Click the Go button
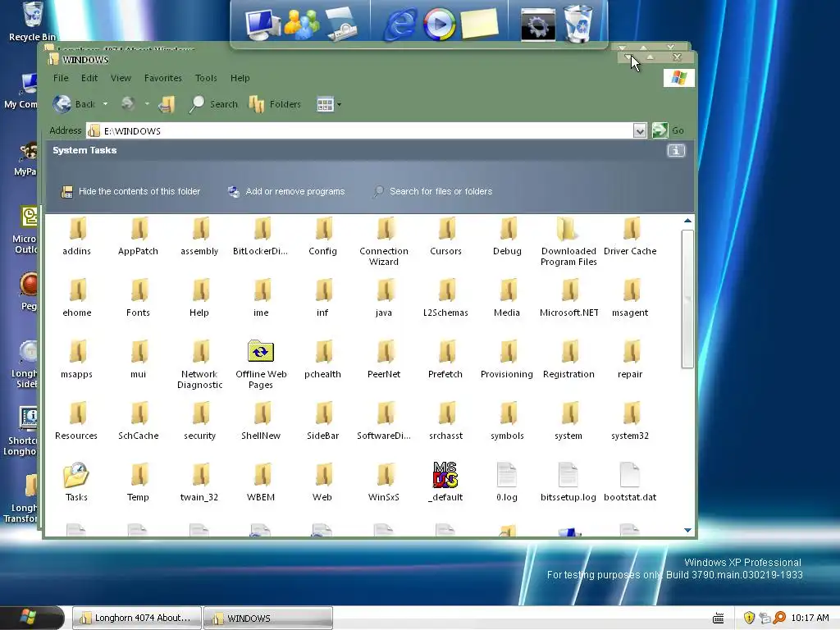Screen dimensions: 840x630 (x=668, y=130)
